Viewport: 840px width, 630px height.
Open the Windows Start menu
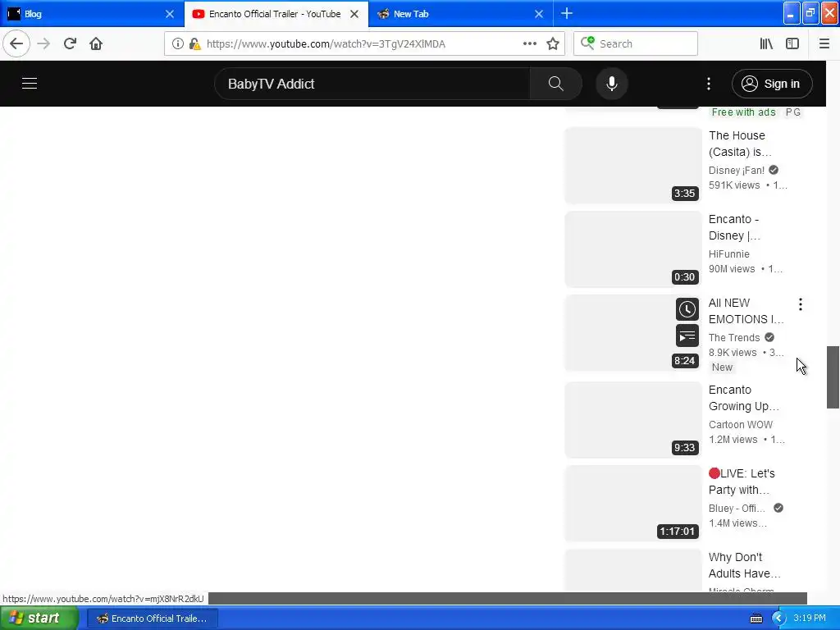tap(39, 619)
